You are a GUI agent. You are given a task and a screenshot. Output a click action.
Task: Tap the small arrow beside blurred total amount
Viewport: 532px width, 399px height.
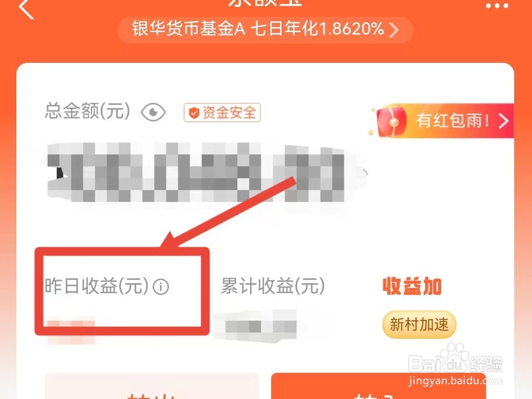click(366, 172)
